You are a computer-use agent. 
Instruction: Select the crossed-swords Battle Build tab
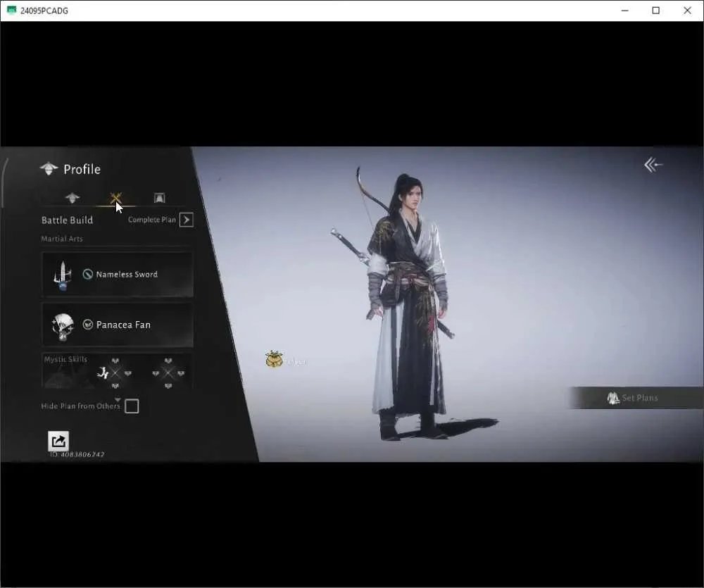click(116, 198)
